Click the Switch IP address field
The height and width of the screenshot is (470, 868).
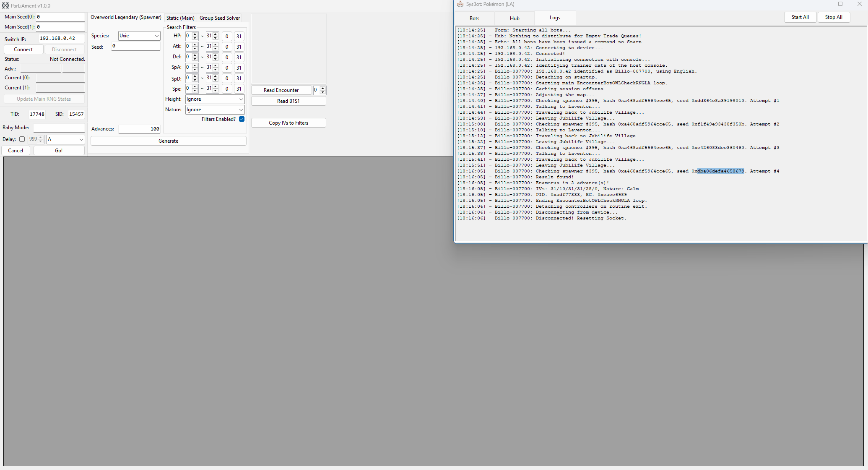[x=61, y=38]
